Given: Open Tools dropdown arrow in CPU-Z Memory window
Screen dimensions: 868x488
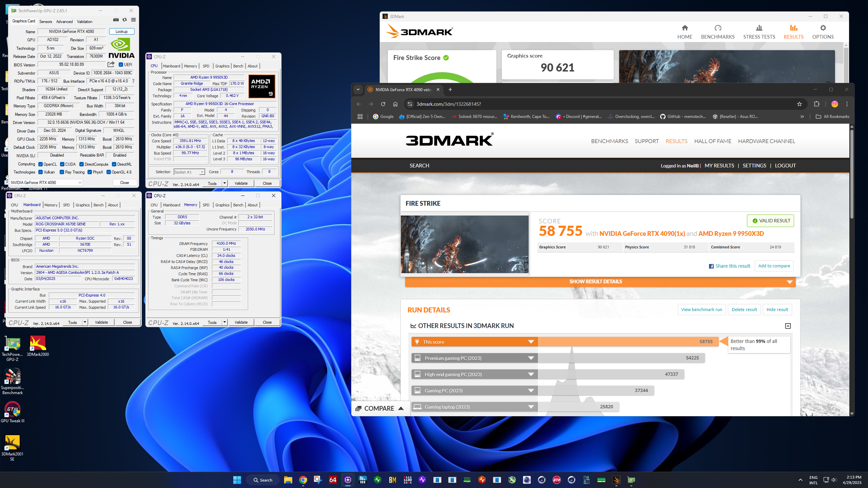Looking at the screenshot, I should point(224,322).
